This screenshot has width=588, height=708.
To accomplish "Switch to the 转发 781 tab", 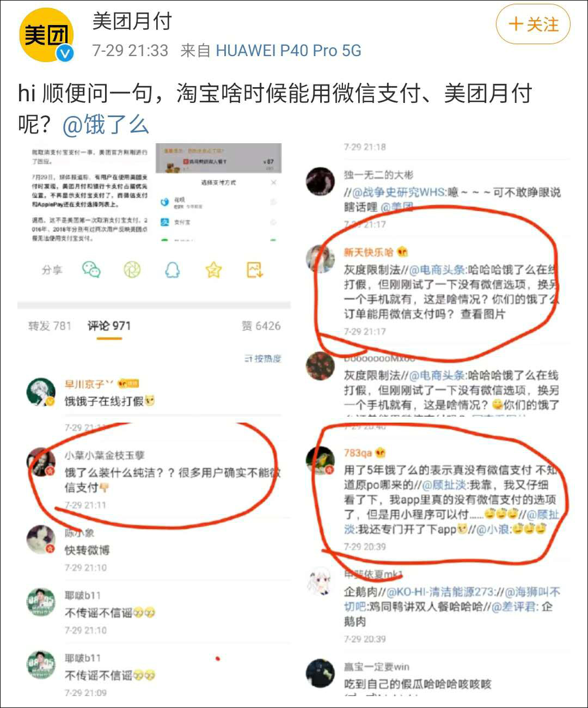I will [50, 326].
